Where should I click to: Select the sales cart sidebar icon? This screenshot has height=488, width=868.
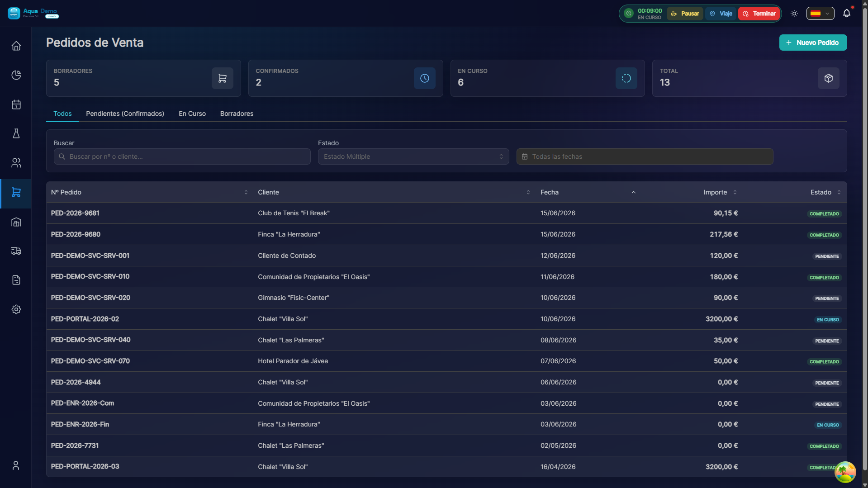pos(16,193)
